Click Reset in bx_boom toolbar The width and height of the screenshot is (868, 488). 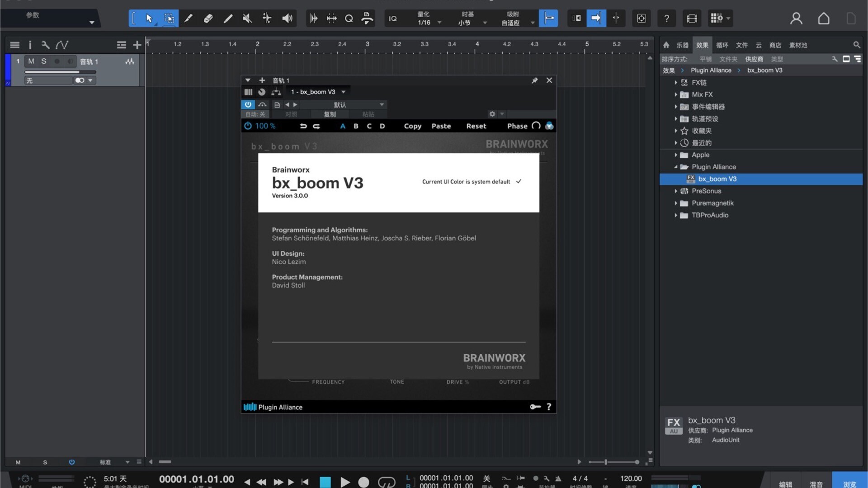click(x=476, y=126)
